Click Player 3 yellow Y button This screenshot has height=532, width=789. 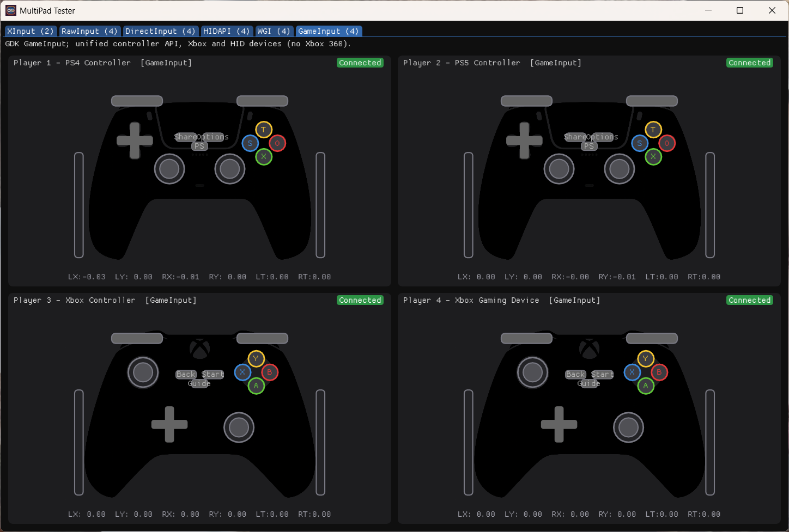point(256,358)
